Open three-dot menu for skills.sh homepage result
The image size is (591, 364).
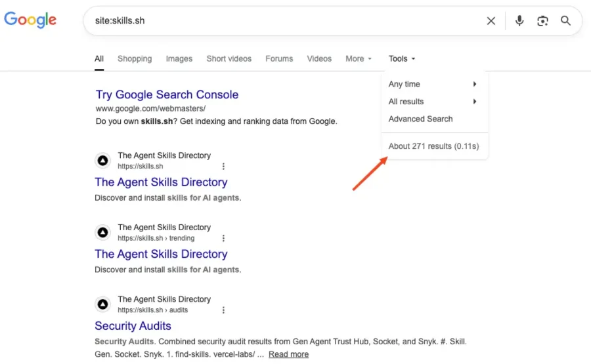223,167
